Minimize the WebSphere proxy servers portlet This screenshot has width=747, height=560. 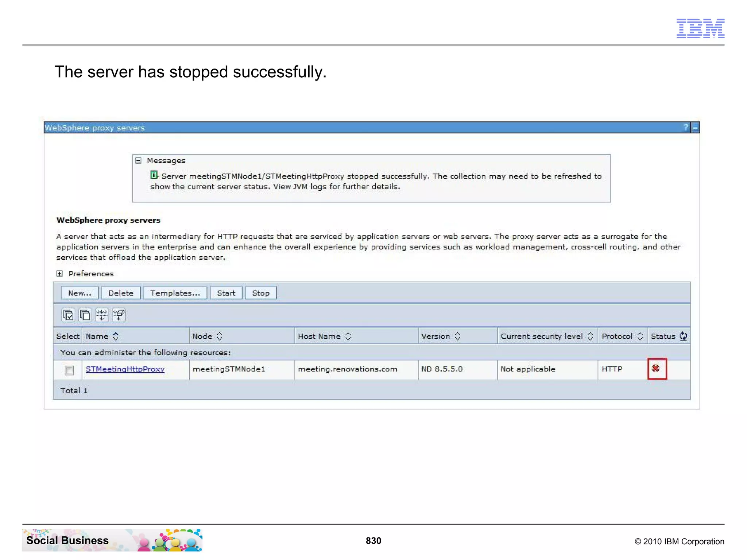pyautogui.click(x=695, y=128)
